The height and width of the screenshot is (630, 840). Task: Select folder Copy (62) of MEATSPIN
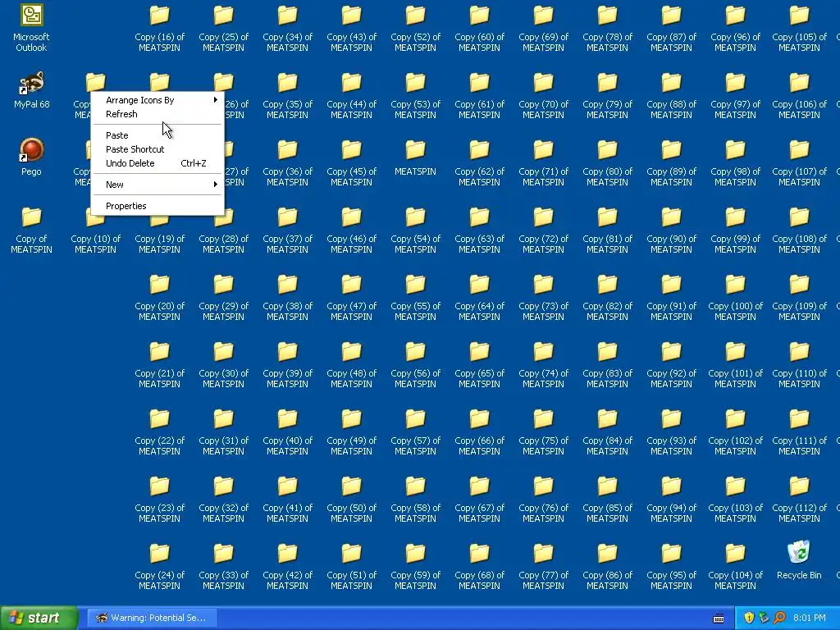(479, 162)
